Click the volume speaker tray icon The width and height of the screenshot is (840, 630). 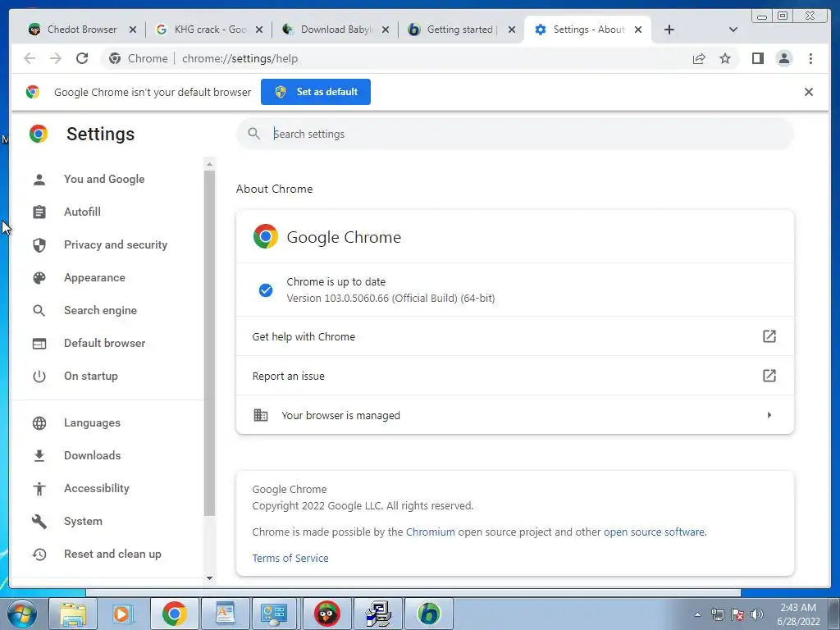[757, 614]
